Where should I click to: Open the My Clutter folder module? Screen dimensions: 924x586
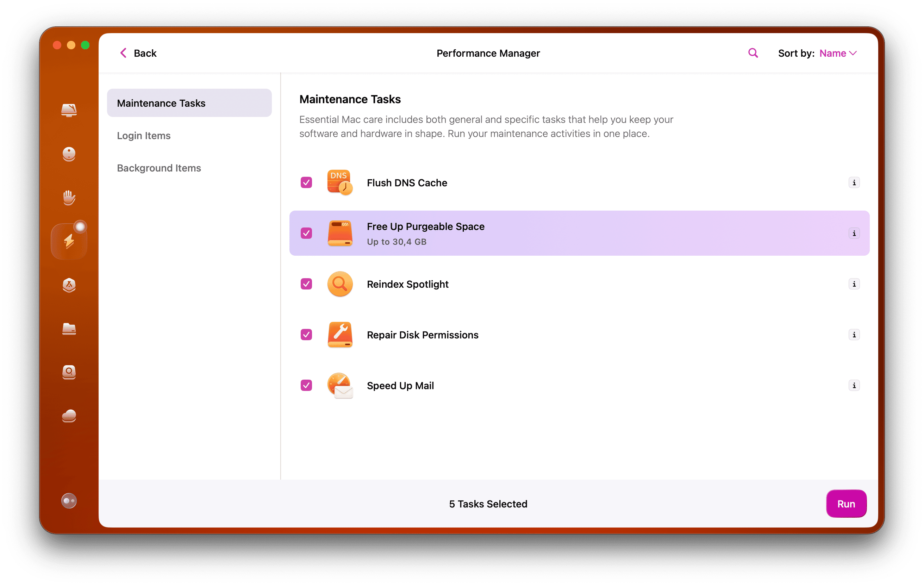coord(69,329)
